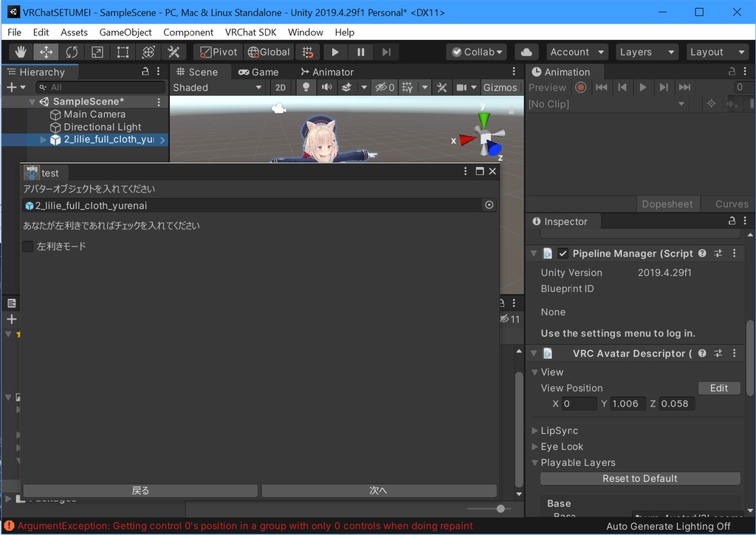Enable the 左利きモード checkbox
The image size is (756, 535).
(x=28, y=246)
